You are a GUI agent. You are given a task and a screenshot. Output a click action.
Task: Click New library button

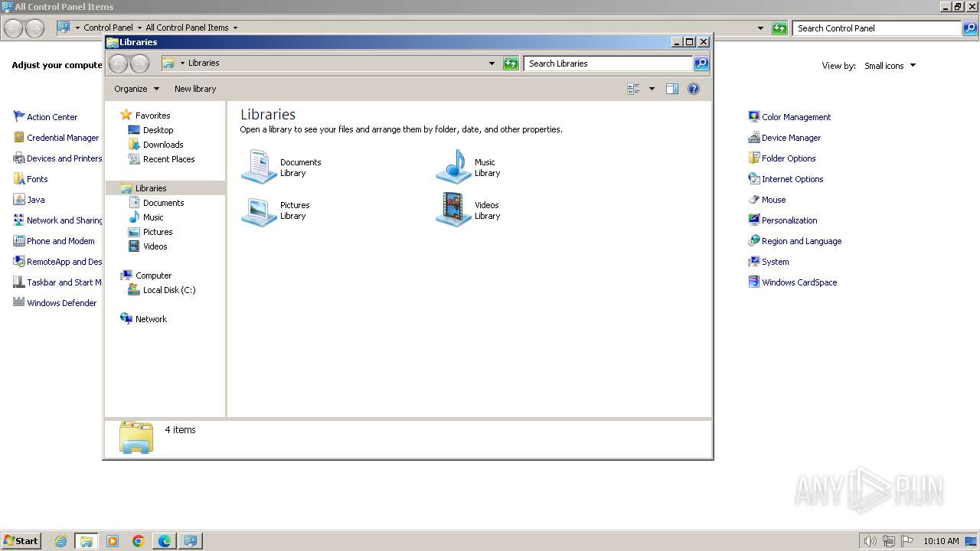(195, 89)
